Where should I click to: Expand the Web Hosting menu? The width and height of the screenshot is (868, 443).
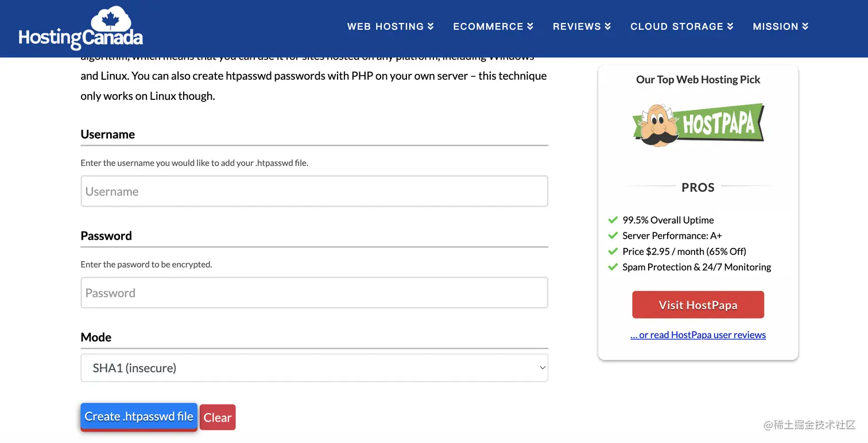pos(390,26)
